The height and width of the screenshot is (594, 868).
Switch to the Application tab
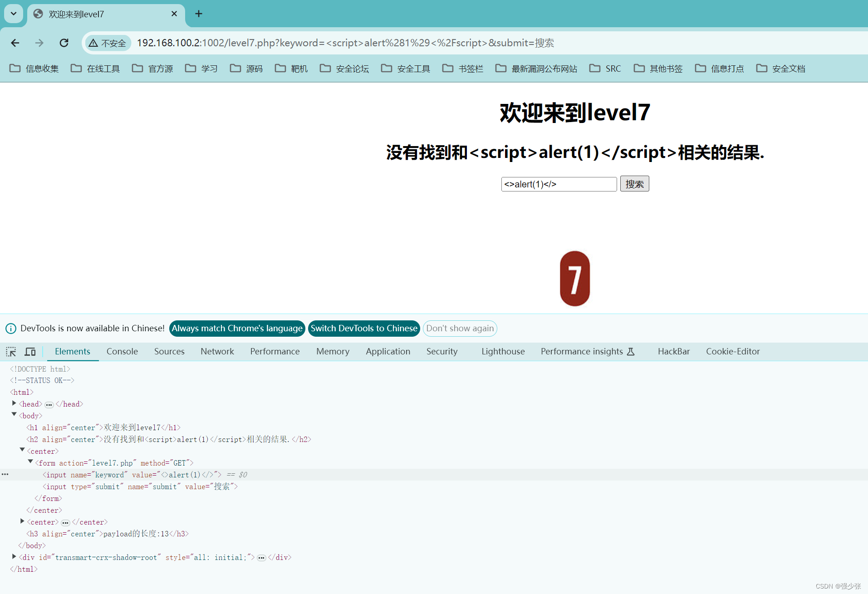[x=388, y=352]
